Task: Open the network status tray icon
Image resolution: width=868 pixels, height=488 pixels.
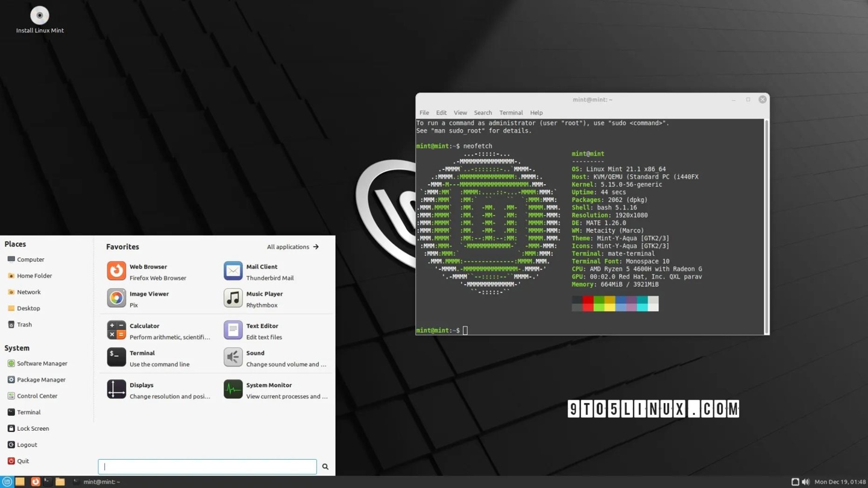Action: (795, 482)
